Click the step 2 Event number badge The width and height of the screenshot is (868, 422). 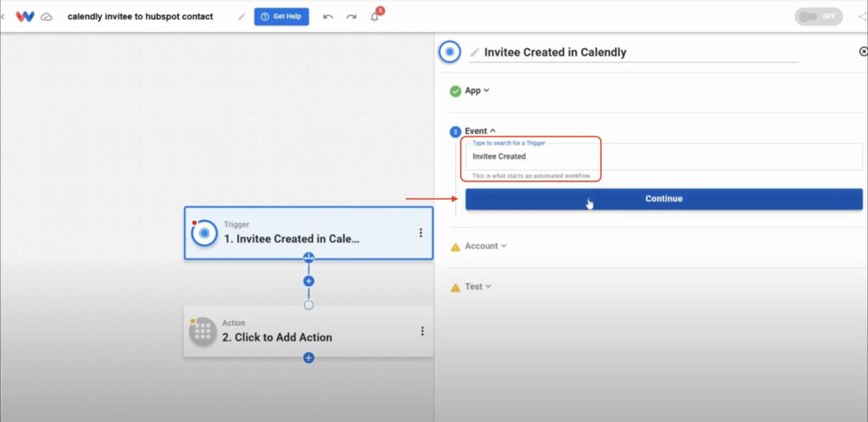coord(455,131)
